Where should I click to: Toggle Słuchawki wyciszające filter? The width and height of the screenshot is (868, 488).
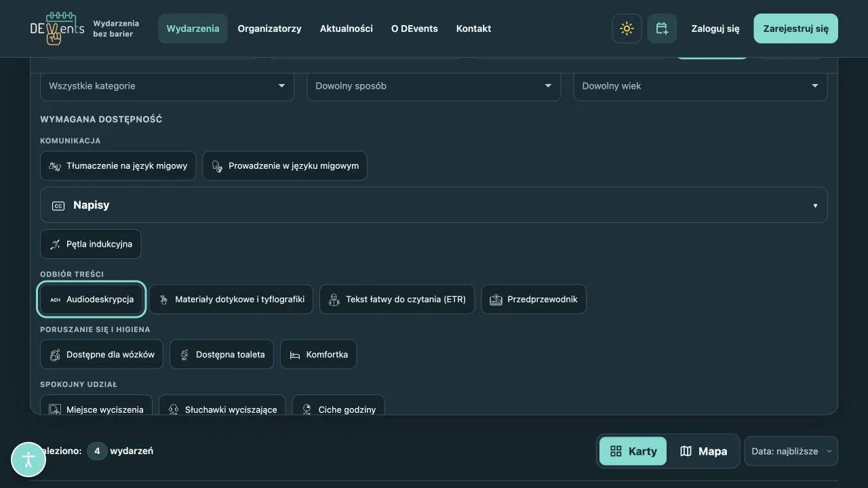pos(222,405)
